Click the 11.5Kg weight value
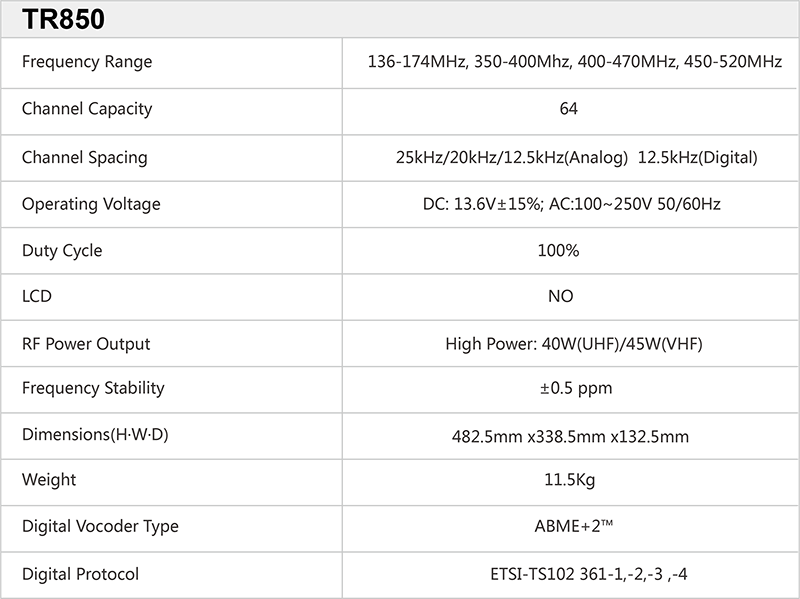The height and width of the screenshot is (599, 800). pos(569,481)
